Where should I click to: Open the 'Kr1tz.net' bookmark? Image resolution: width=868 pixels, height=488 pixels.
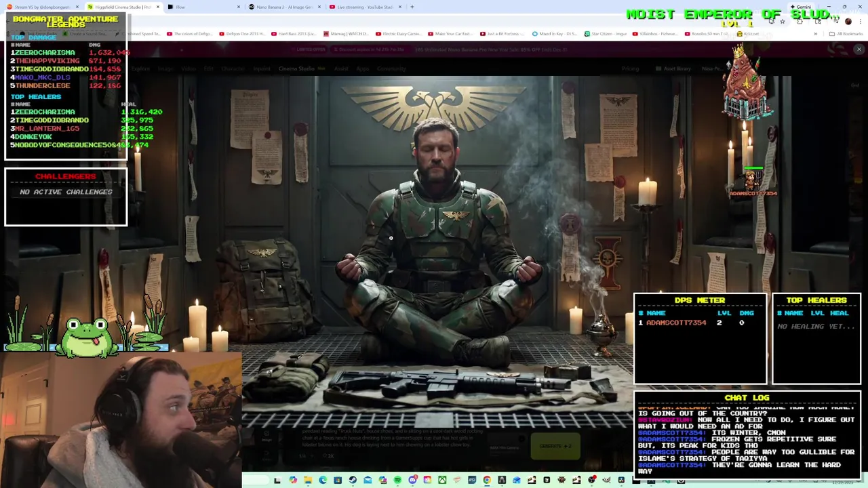click(x=748, y=34)
